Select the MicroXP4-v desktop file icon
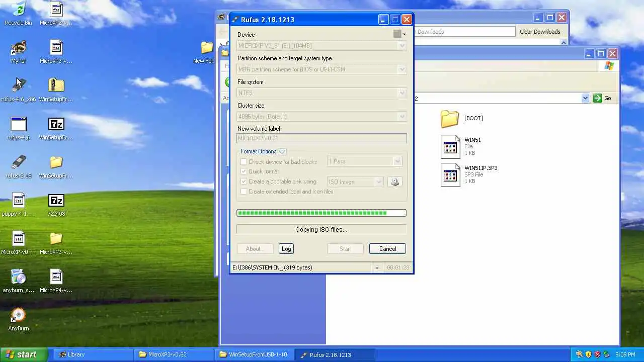 coord(56,281)
